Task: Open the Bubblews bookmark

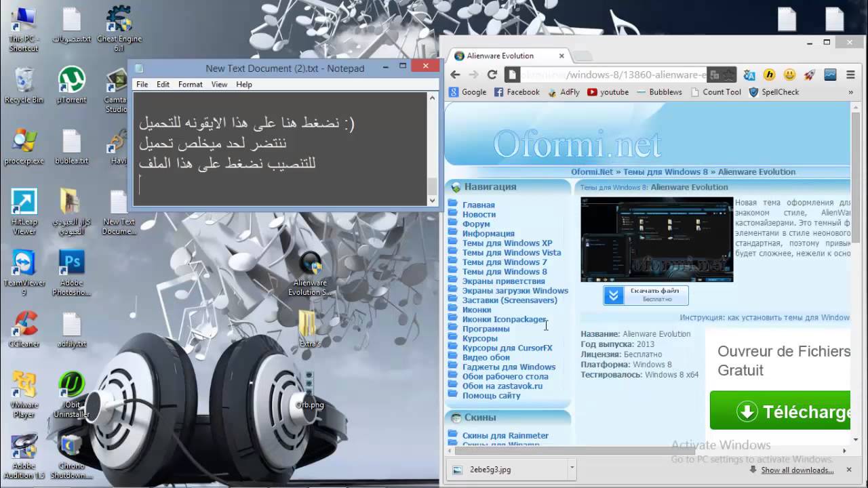Action: [x=659, y=92]
